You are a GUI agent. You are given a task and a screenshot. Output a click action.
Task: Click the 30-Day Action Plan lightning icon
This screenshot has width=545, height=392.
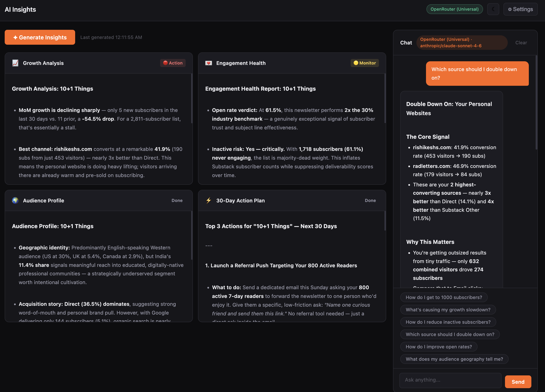pos(208,200)
